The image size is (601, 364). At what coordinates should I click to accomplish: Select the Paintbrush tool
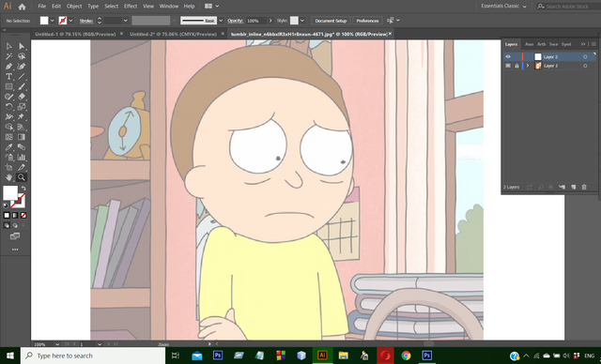click(x=22, y=87)
